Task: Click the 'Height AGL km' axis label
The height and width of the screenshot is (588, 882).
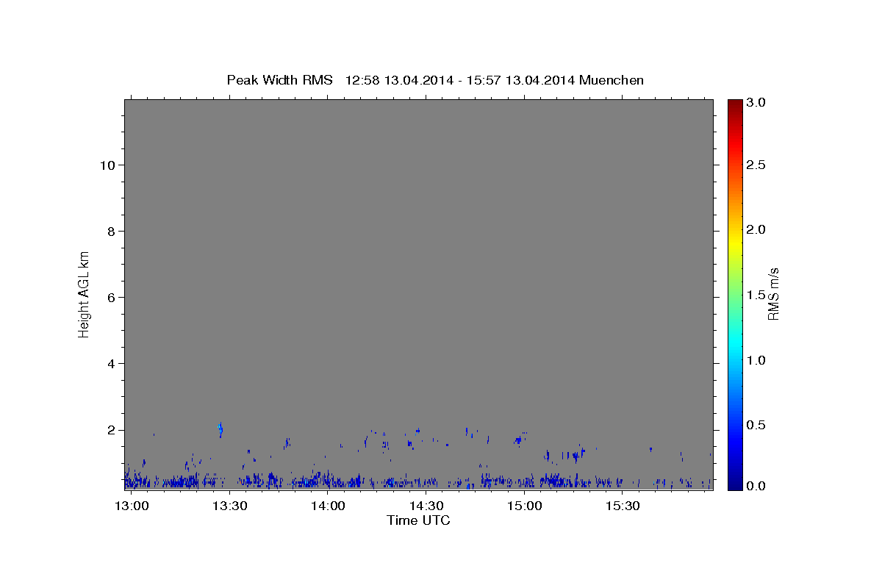Action: [84, 294]
